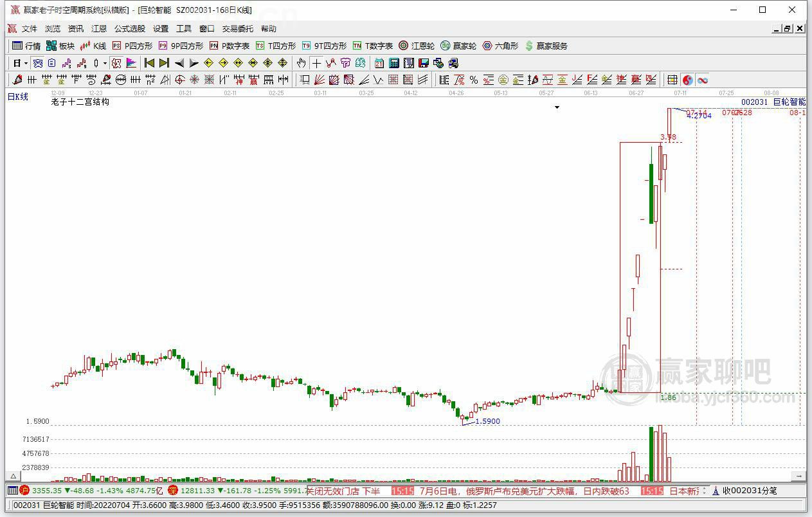Click the red 赢 indicator icon

click(253, 80)
